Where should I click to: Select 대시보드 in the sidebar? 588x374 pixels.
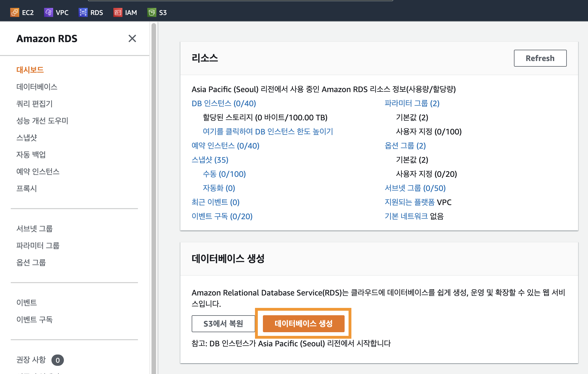click(30, 70)
